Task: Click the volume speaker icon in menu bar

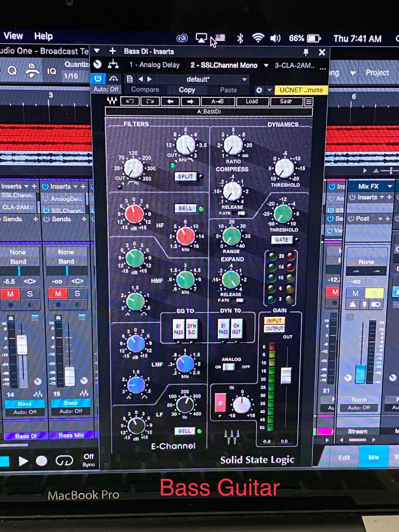Action: pyautogui.click(x=275, y=38)
